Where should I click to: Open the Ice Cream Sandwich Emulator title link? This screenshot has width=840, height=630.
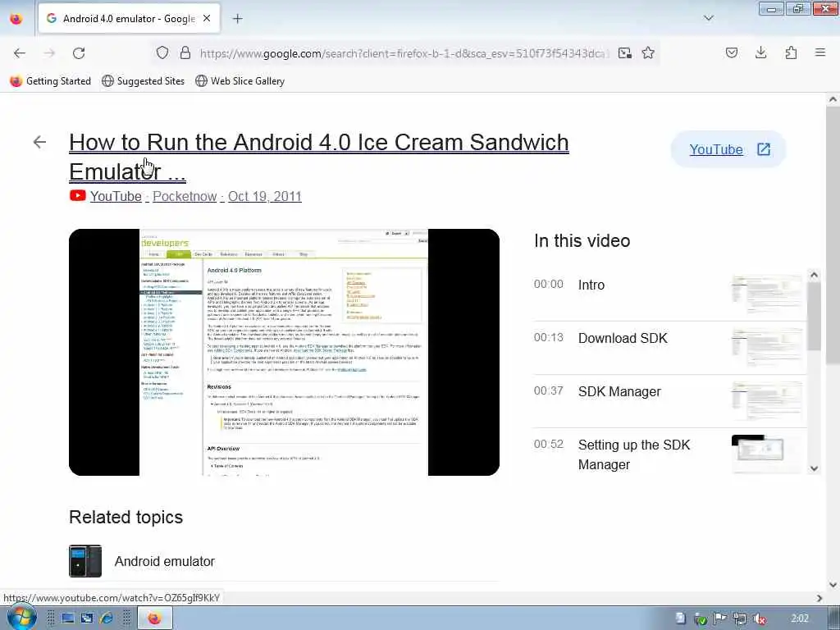coord(319,157)
